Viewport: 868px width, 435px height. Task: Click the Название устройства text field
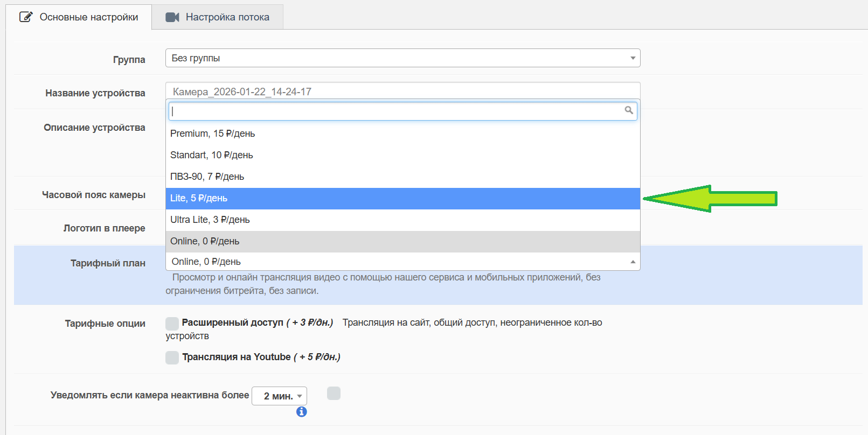click(402, 91)
